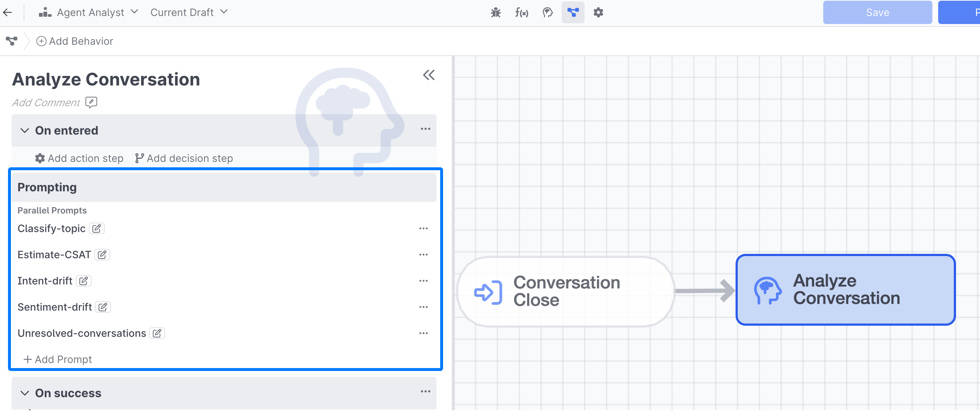Collapse the On entered section

(25, 131)
